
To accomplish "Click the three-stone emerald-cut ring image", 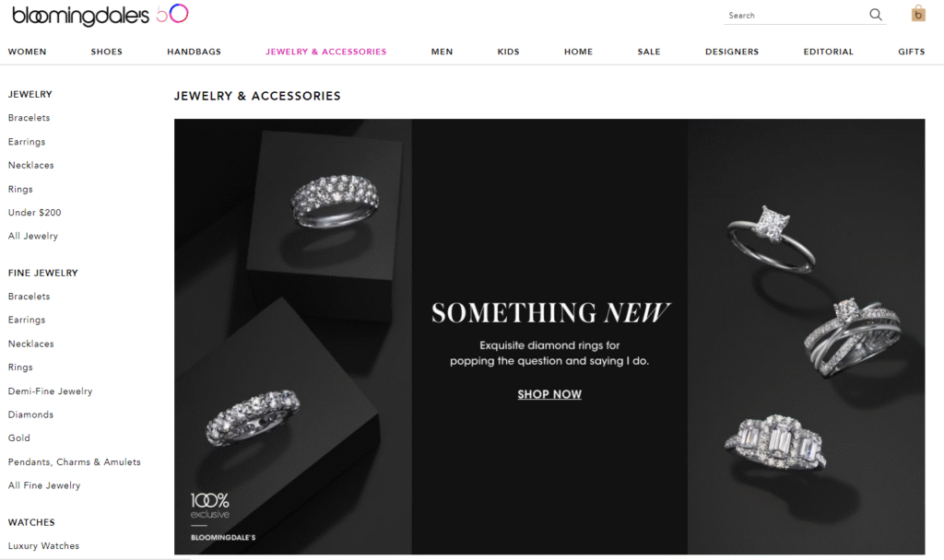I will tap(774, 443).
